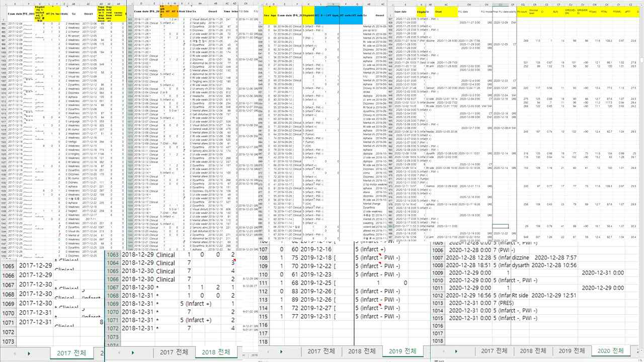This screenshot has width=644, height=362.
Task: Click the previous-sheet arrow in the 2020 panel
Action: [x=443, y=351]
